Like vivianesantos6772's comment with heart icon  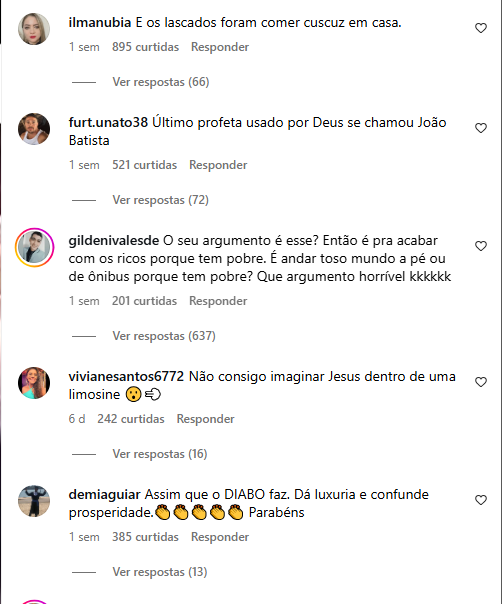pyautogui.click(x=480, y=382)
